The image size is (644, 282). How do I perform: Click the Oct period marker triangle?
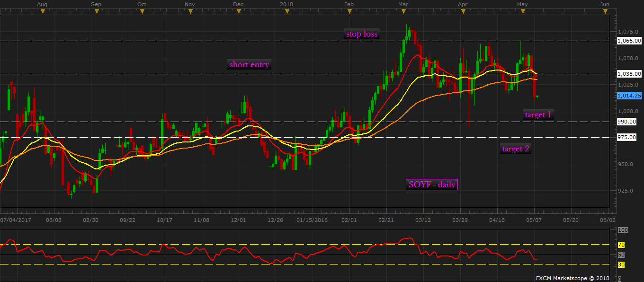click(x=142, y=11)
